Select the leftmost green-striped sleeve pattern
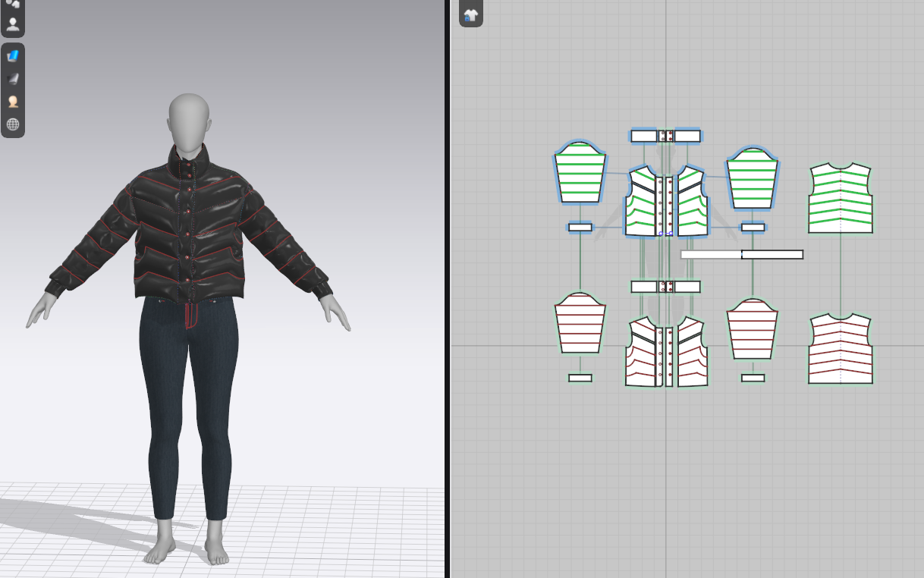This screenshot has height=578, width=924. click(x=580, y=174)
